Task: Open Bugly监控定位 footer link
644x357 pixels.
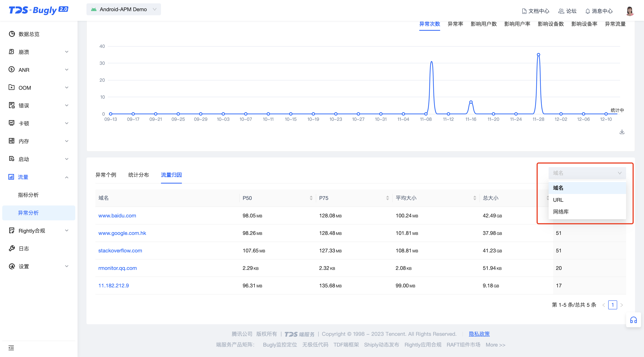Action: coord(280,345)
